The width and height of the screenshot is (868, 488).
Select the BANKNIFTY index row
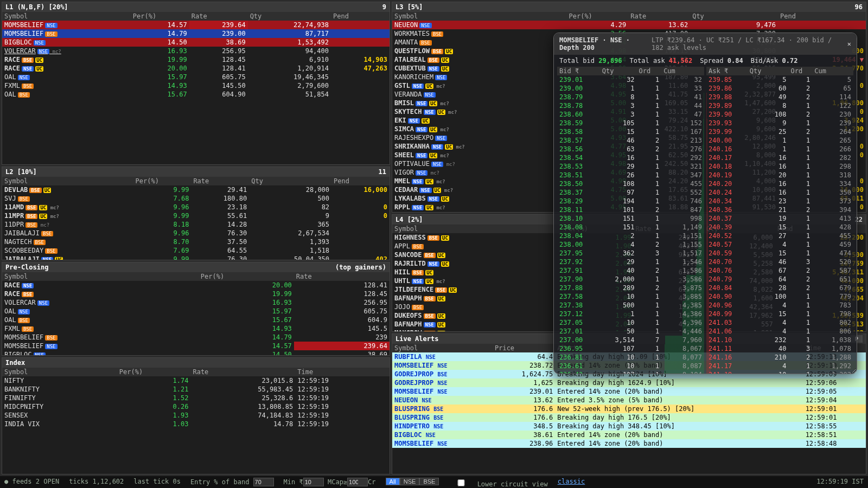[196, 389]
